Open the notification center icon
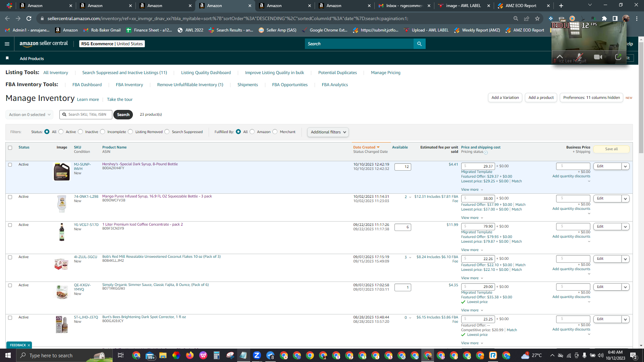This screenshot has height=362, width=644. 633,355
